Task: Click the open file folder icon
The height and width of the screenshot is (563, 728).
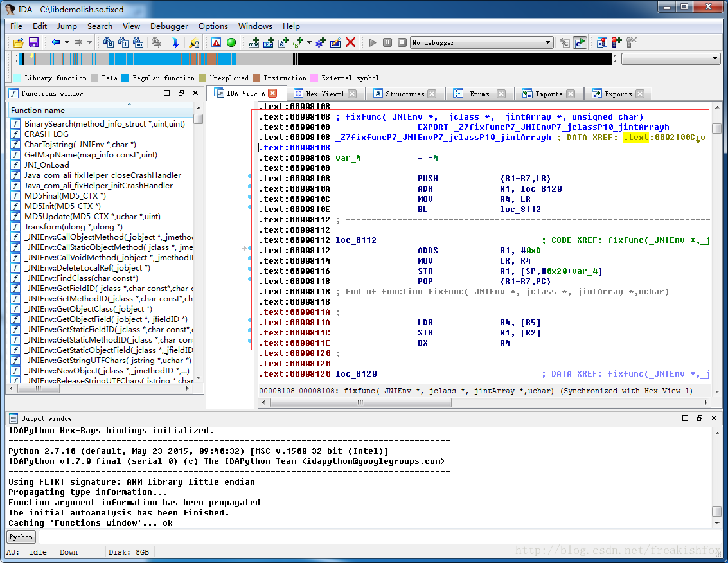Action: pos(19,42)
